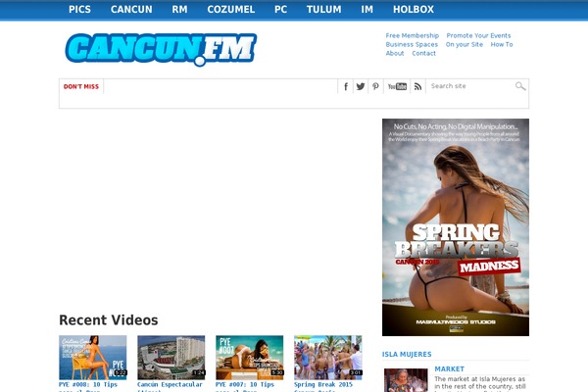The height and width of the screenshot is (392, 588).
Task: Play the Spring Break 2015 video thumbnail
Action: pos(327,358)
